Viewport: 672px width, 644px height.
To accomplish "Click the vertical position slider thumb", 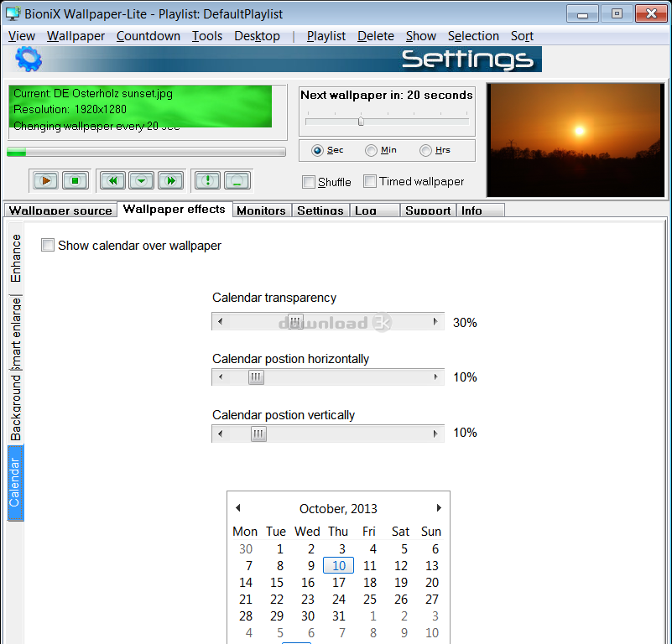I will pyautogui.click(x=258, y=434).
